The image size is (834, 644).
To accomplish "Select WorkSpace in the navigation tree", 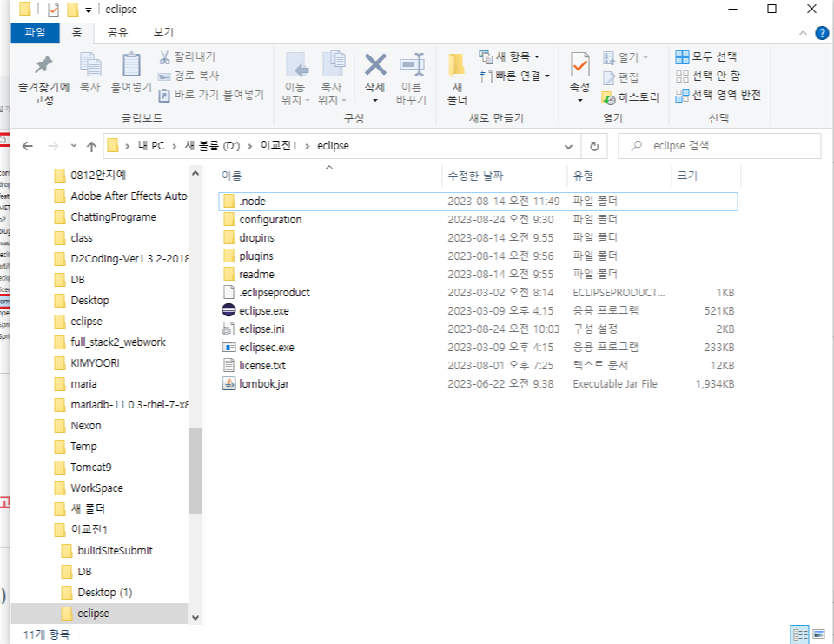I will [96, 488].
